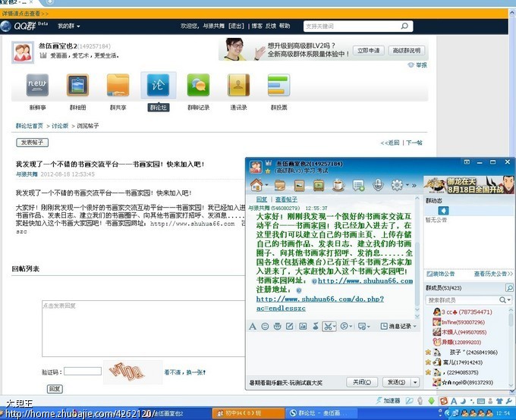The image size is (516, 420).
Task: Click the microphone icon in chat toolbar
Action: [378, 186]
